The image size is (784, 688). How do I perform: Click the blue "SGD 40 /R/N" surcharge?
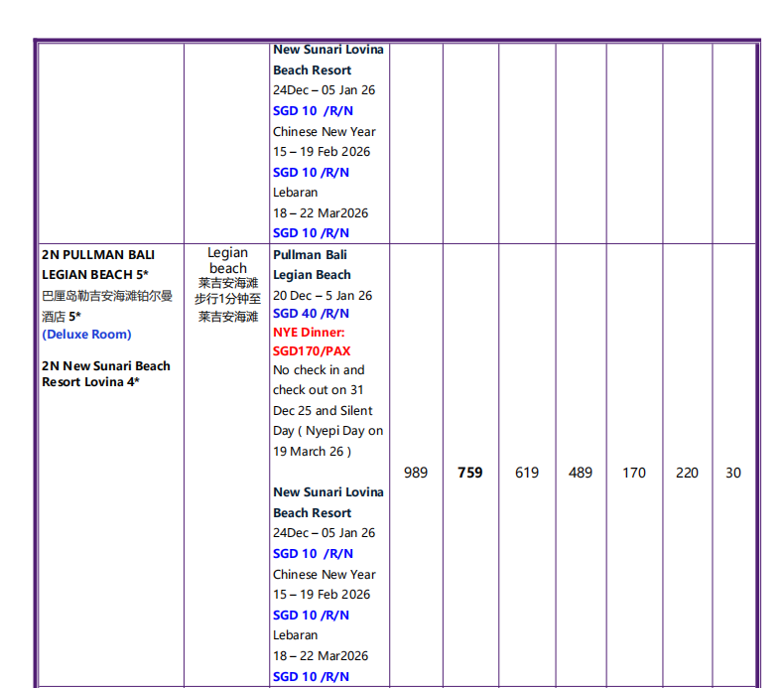pos(311,313)
